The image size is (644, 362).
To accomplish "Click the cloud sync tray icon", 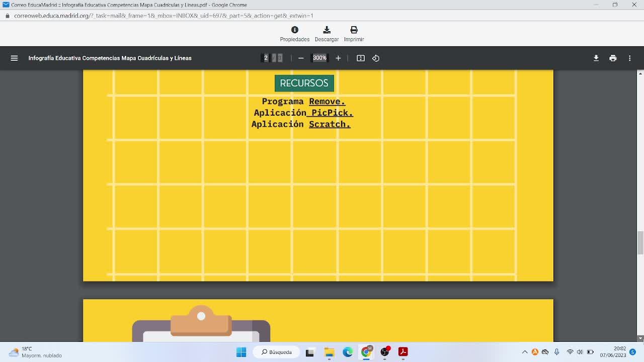I will pos(545,352).
